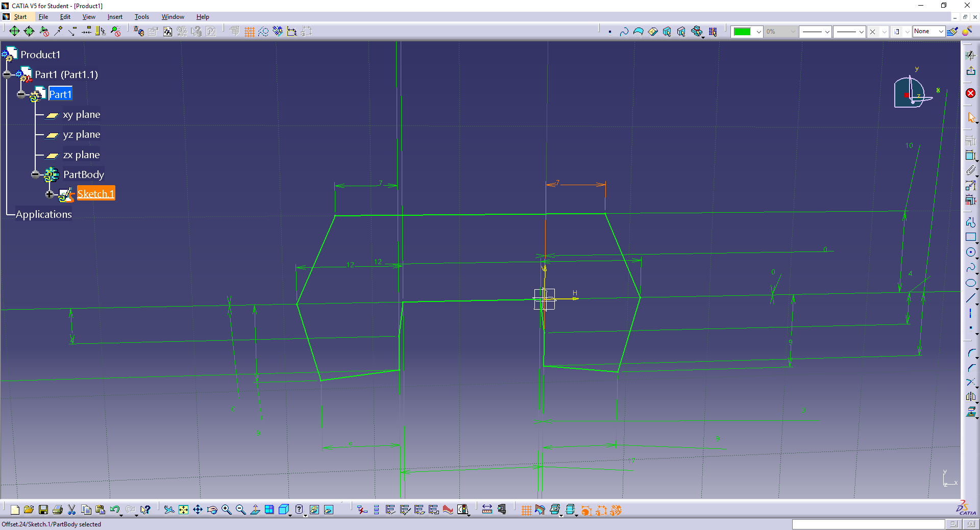Open the green color dropdown
This screenshot has height=530, width=980.
click(759, 32)
